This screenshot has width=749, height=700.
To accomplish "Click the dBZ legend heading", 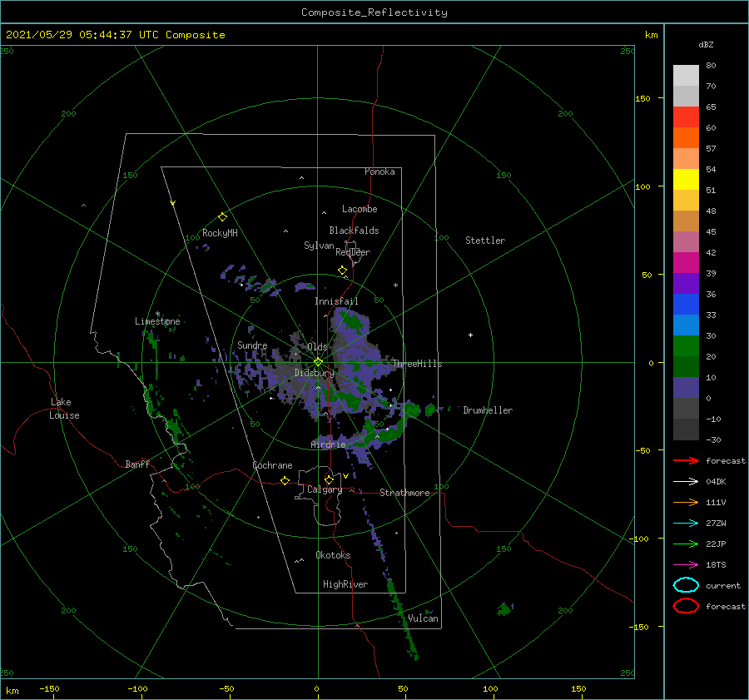I will coord(706,44).
